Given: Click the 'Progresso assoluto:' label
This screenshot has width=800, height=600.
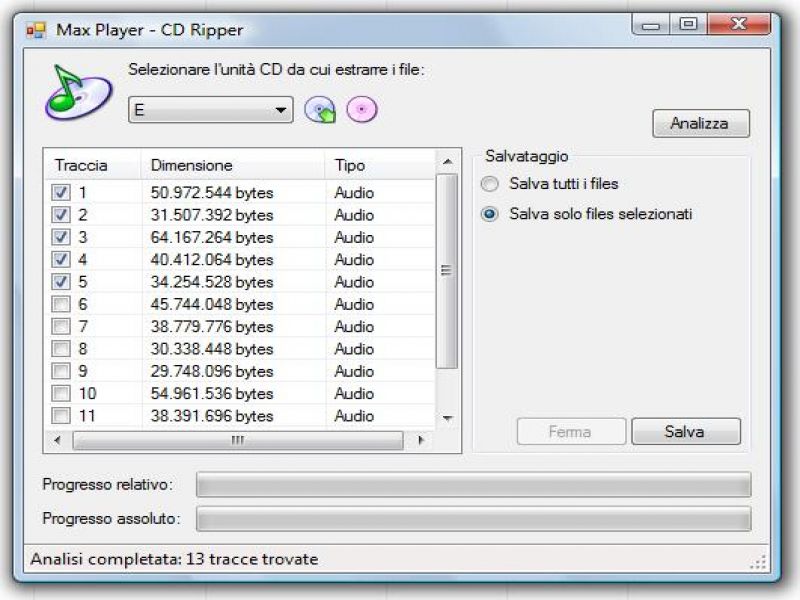Looking at the screenshot, I should click(x=111, y=519).
